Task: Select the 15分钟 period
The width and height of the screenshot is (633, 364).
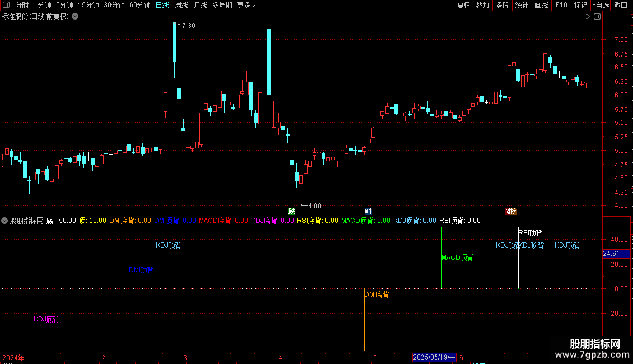Action: coord(88,5)
